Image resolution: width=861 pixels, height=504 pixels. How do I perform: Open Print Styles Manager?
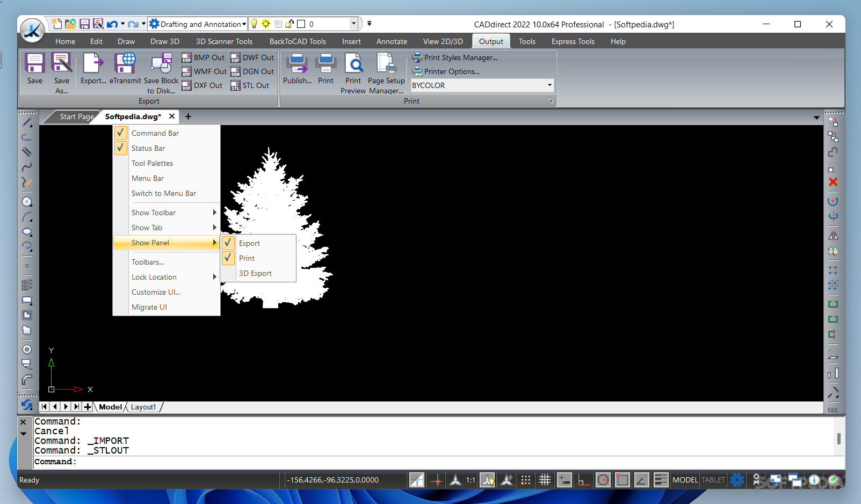pyautogui.click(x=455, y=57)
